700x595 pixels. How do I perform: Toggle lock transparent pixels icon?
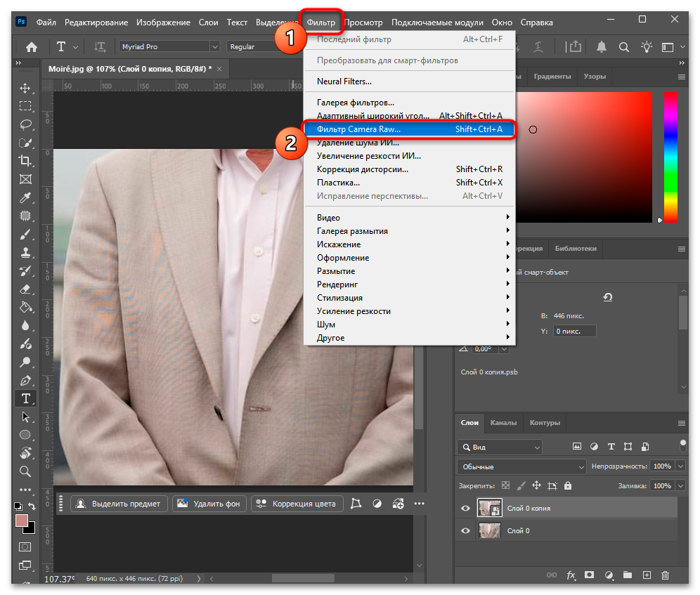pos(506,485)
